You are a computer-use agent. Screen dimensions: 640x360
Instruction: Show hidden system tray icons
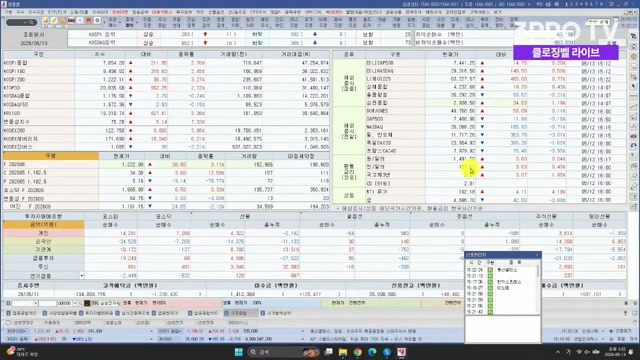558,352
